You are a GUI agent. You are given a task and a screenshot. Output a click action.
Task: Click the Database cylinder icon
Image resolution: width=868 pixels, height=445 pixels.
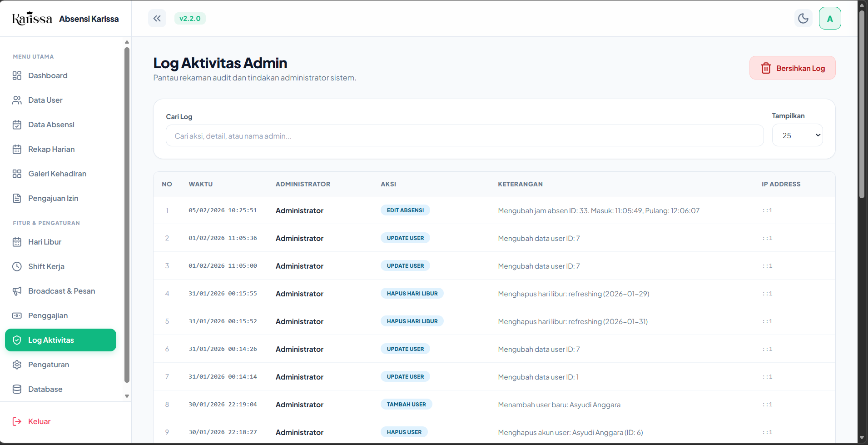pos(17,389)
